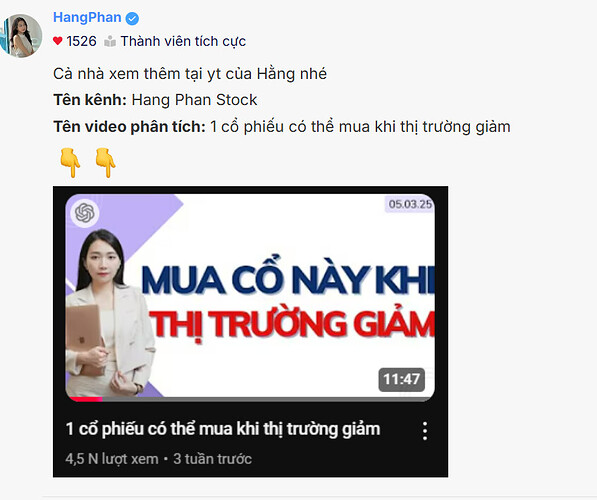Screen dimensions: 597x500
Task: Click the red heart likes icon
Action: click(57, 41)
